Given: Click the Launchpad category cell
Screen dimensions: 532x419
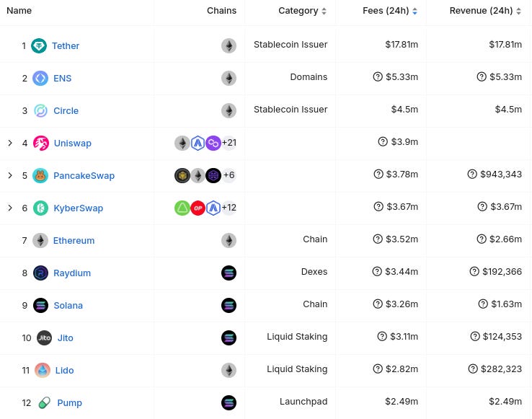Looking at the screenshot, I should (x=303, y=402).
